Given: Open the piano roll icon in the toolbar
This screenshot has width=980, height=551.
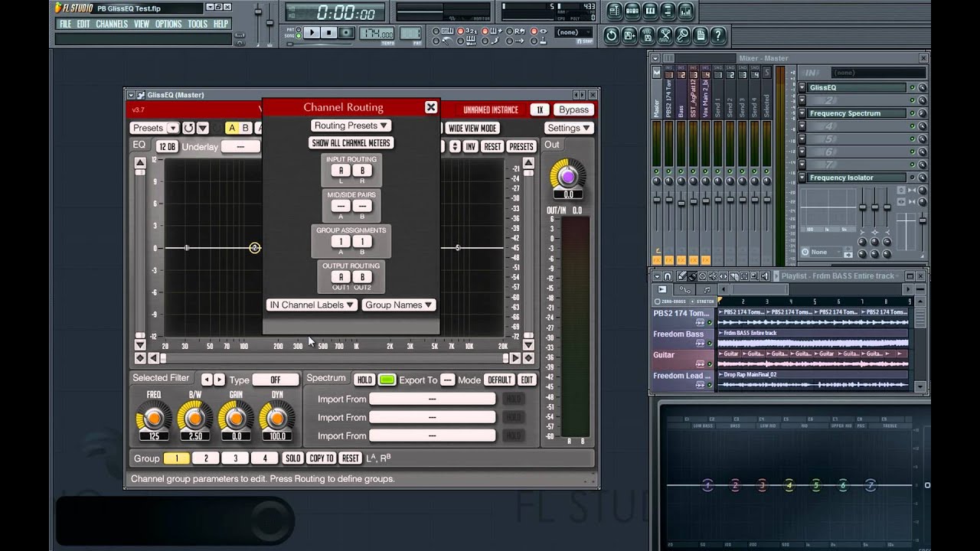Looking at the screenshot, I should point(651,11).
